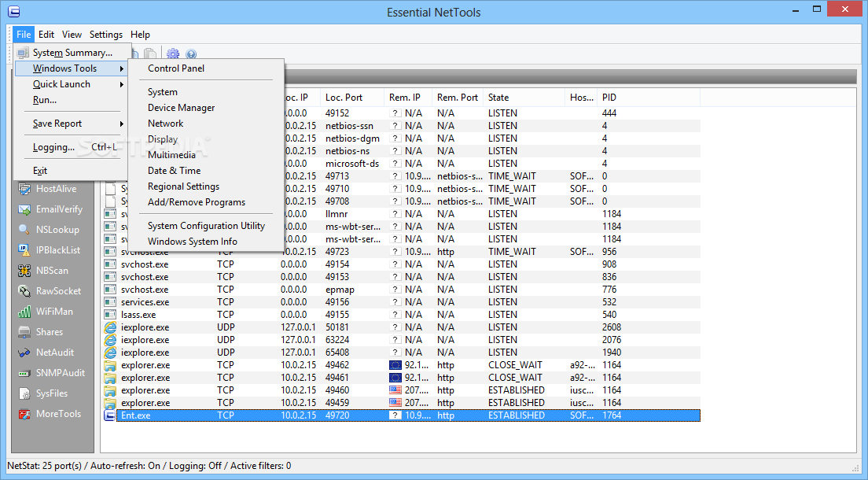Viewport: 868px width, 480px height.
Task: Open the Edit menu
Action: pos(46,35)
